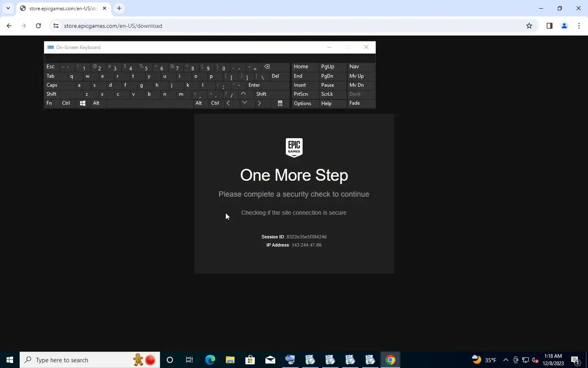Click the Windows taskbar search box
Viewport: 588px width, 368px height.
point(90,360)
